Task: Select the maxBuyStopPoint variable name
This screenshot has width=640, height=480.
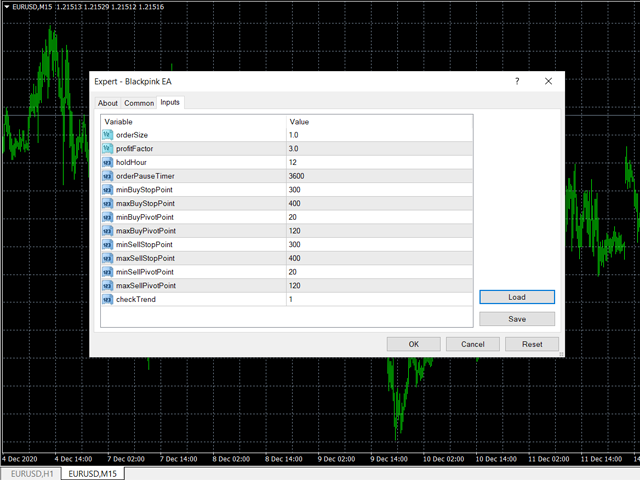Action: tap(145, 203)
